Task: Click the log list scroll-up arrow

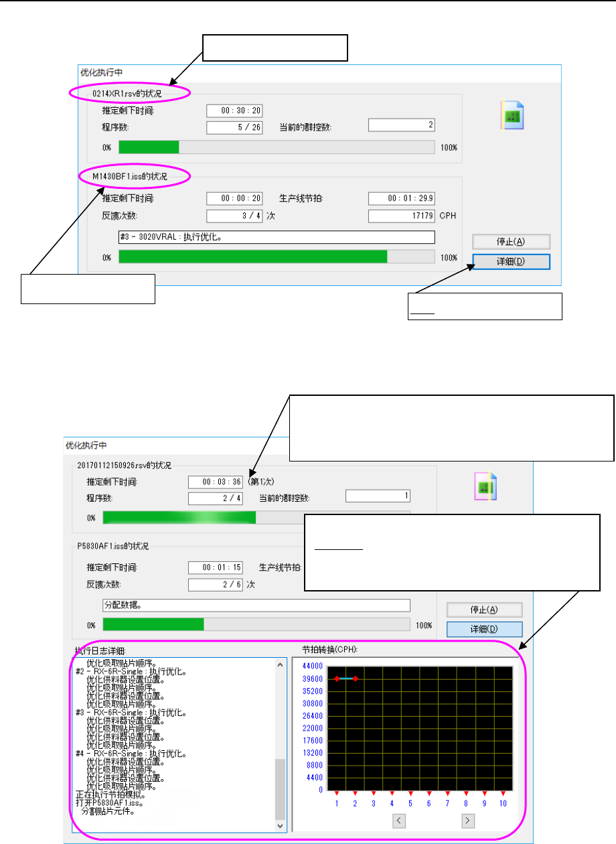Action: (281, 665)
